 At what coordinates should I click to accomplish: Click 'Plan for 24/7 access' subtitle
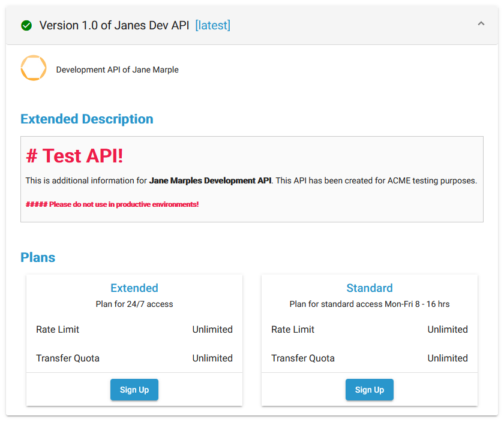click(x=134, y=305)
